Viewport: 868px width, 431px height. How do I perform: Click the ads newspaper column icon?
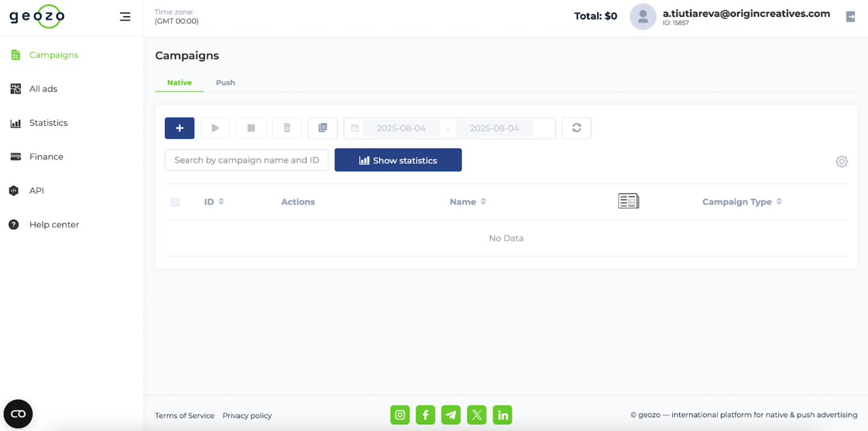click(x=628, y=201)
